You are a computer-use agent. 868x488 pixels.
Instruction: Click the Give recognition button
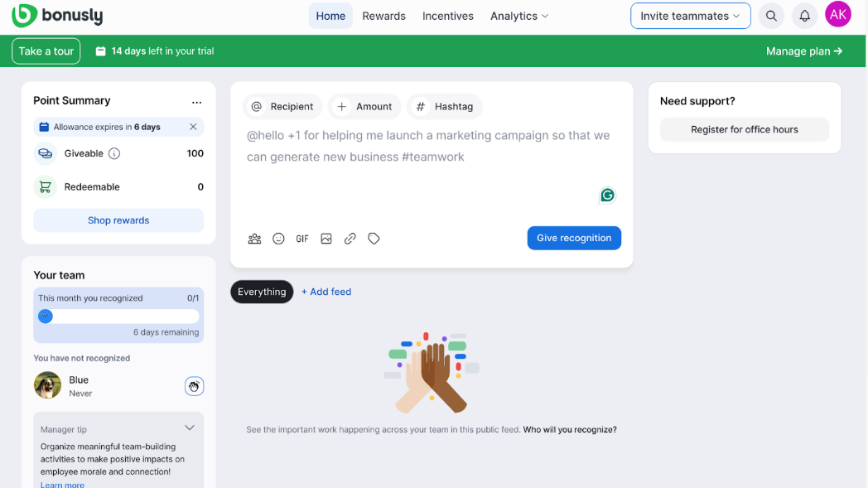(x=574, y=238)
